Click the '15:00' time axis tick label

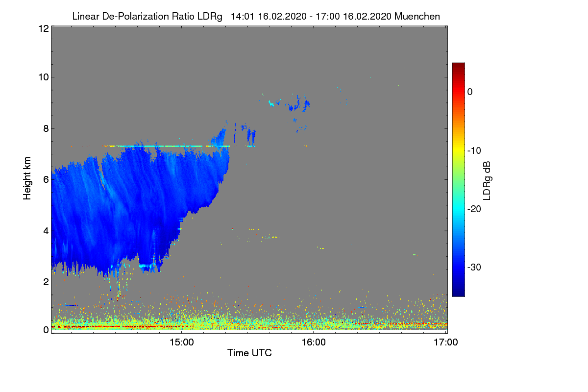(x=181, y=343)
